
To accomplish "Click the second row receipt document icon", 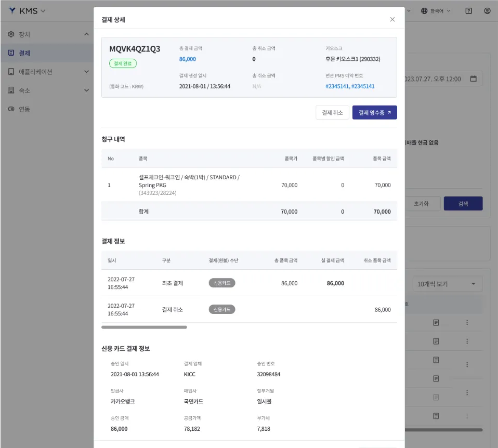I will point(436,341).
